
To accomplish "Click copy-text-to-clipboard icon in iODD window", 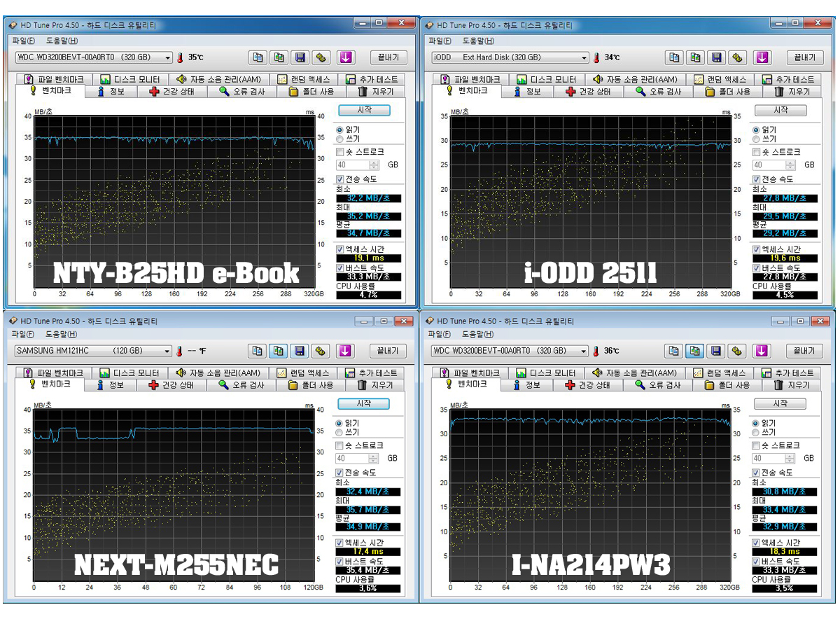I will (675, 57).
